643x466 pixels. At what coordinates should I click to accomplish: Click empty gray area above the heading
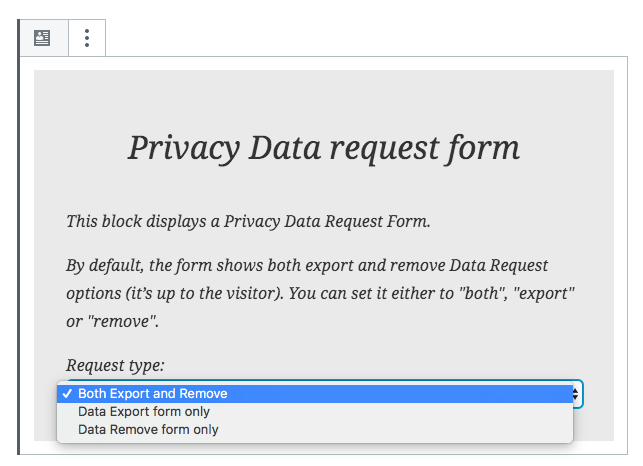324,98
